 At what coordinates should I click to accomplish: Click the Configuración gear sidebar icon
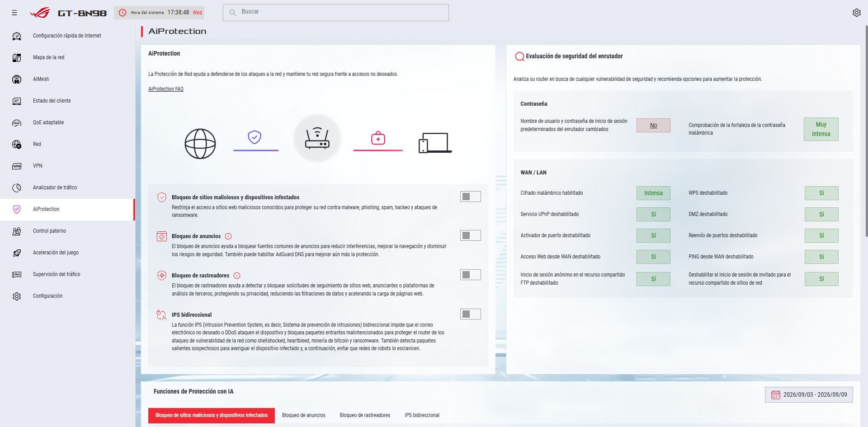pos(17,296)
